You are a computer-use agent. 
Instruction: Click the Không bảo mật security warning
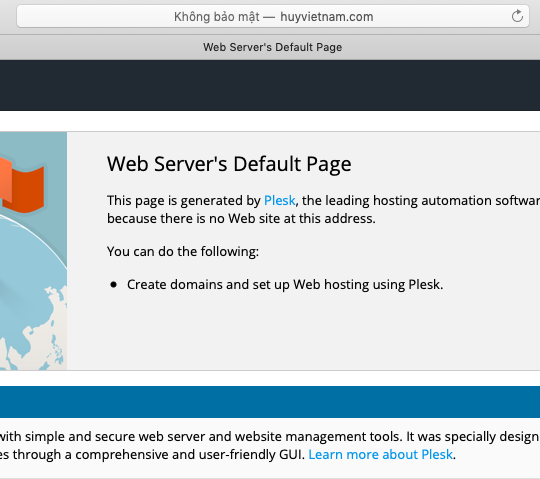[217, 17]
